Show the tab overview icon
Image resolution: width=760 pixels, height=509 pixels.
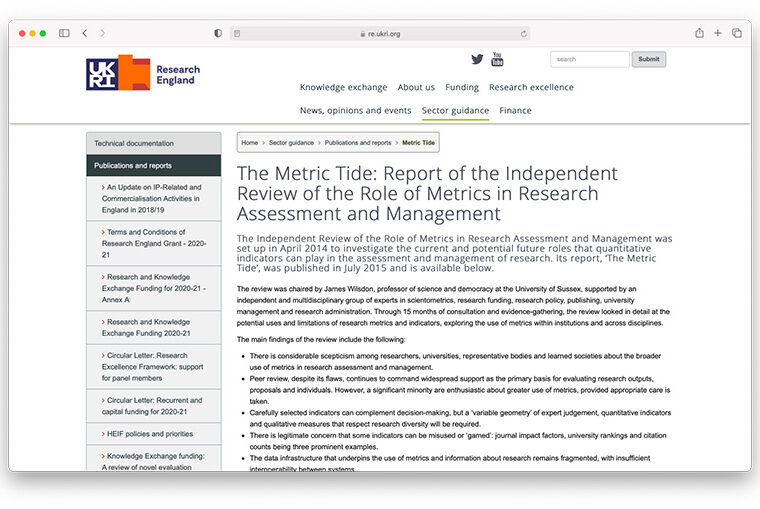737,33
